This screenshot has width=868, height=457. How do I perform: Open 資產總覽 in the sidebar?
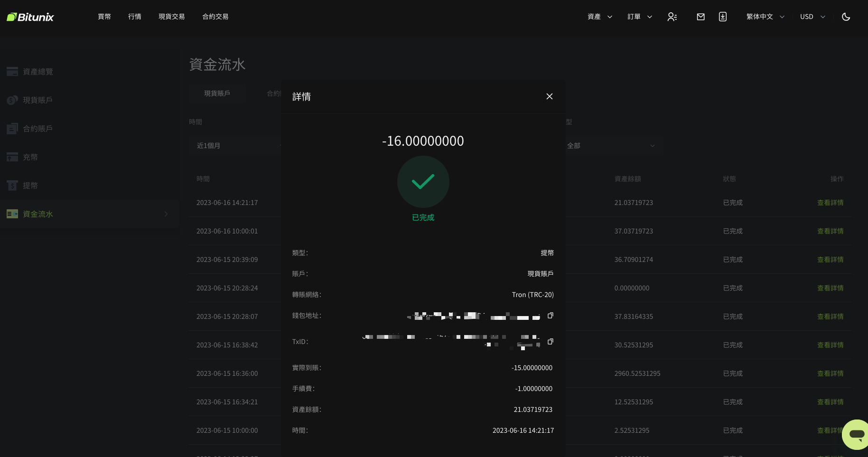[x=38, y=72]
